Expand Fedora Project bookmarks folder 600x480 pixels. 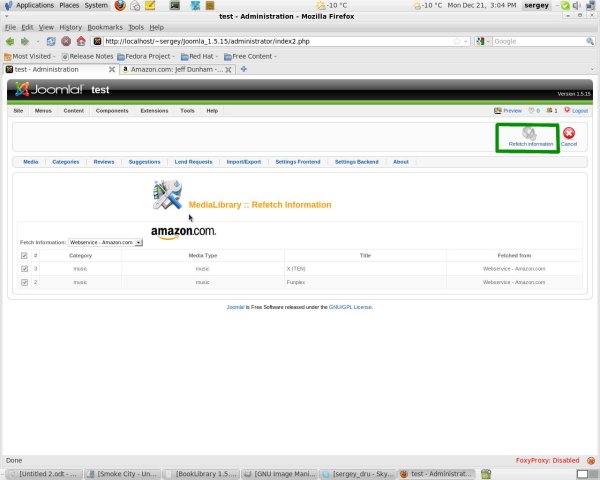pos(146,56)
